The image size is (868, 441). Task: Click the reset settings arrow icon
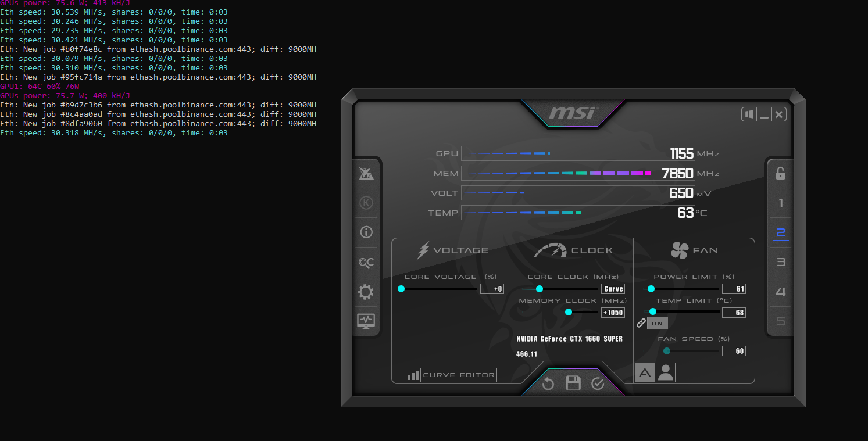coord(548,383)
